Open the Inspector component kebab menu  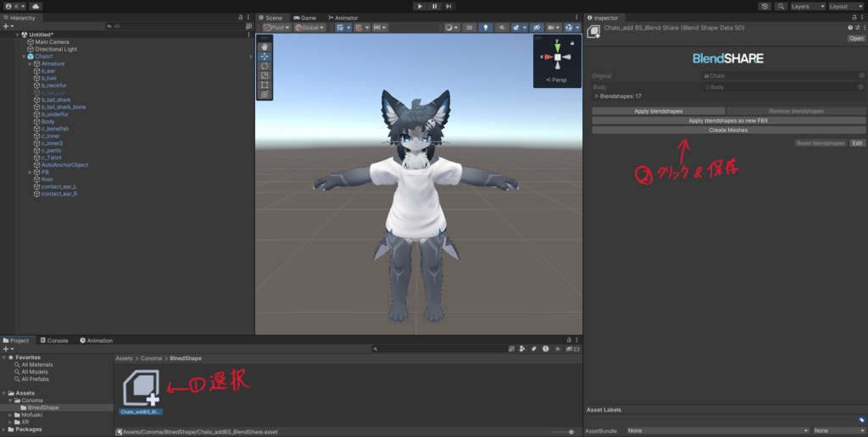[x=864, y=27]
